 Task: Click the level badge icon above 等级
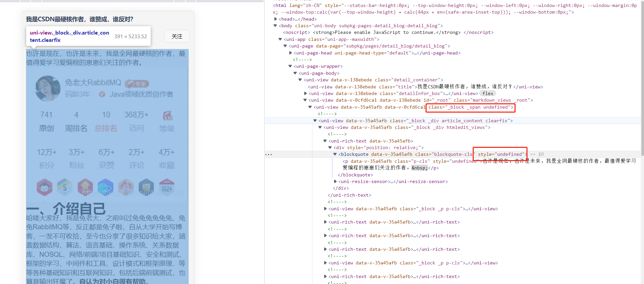point(167,115)
